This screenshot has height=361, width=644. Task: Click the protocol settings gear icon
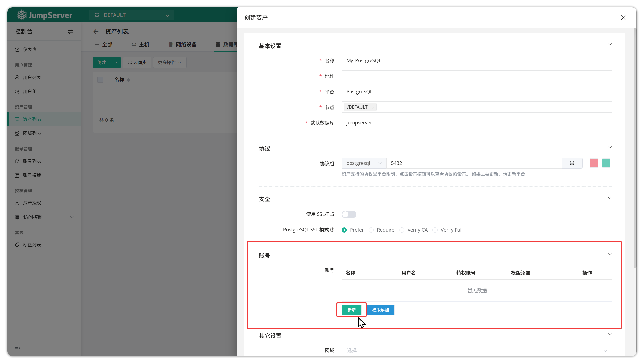572,163
